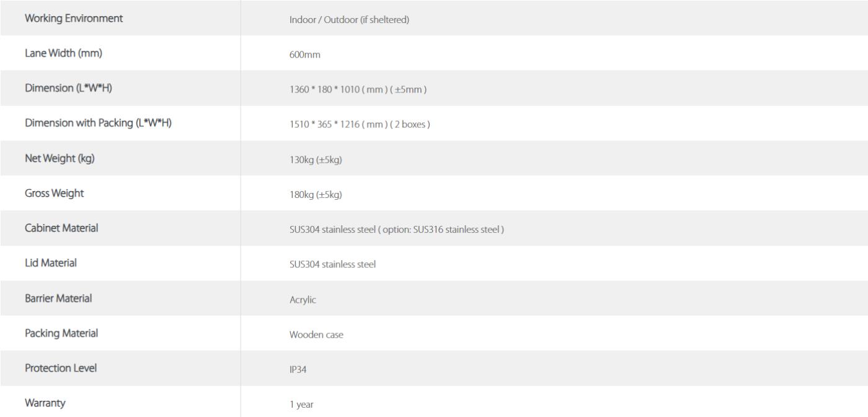Select the IP34 protection level value
Viewport: 868px width, 417px height.
coord(298,370)
